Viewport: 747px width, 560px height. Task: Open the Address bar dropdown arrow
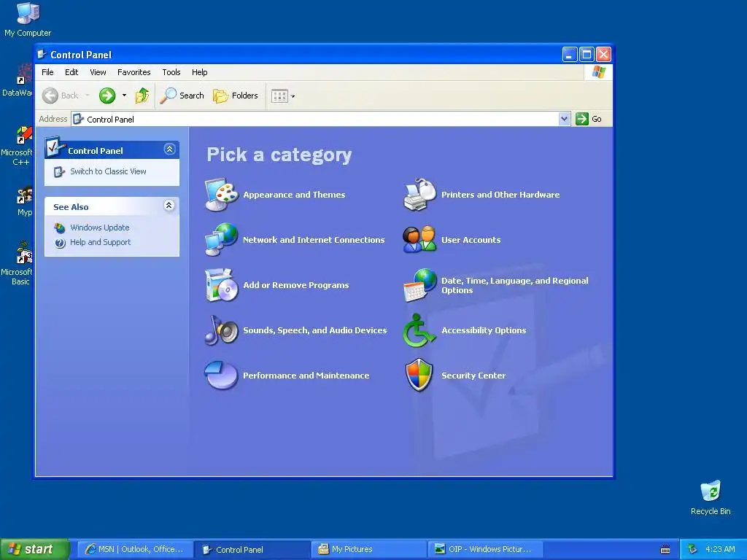[x=564, y=119]
